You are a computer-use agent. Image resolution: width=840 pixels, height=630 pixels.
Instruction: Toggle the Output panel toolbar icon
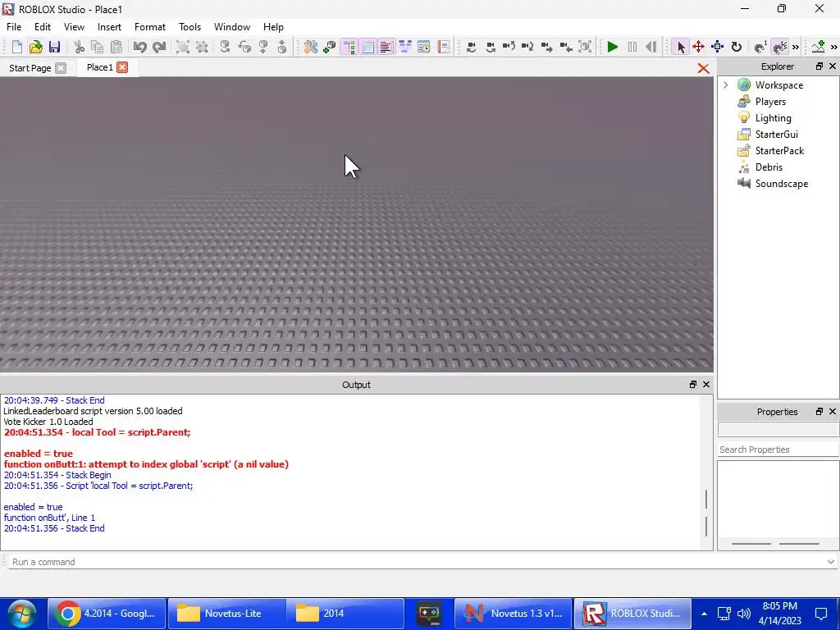(386, 47)
